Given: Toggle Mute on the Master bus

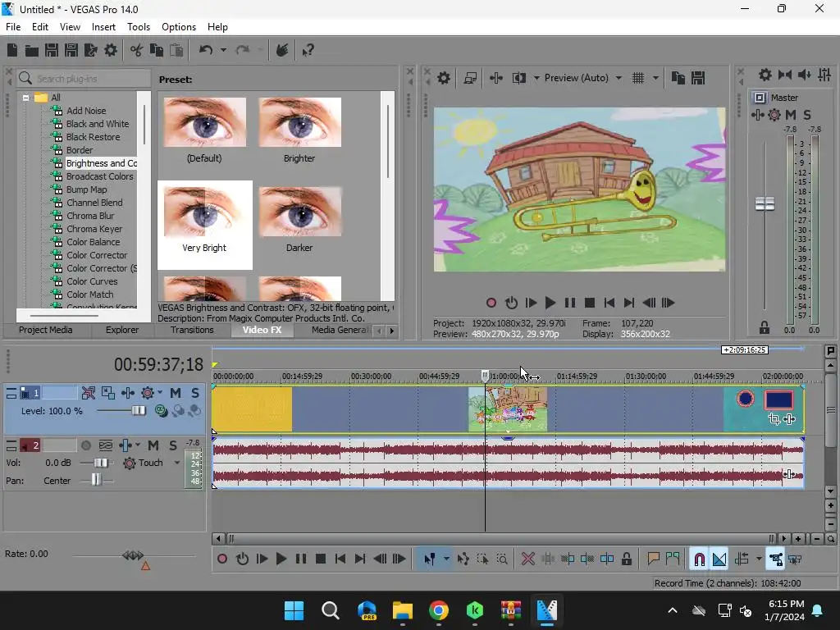Looking at the screenshot, I should 790,115.
